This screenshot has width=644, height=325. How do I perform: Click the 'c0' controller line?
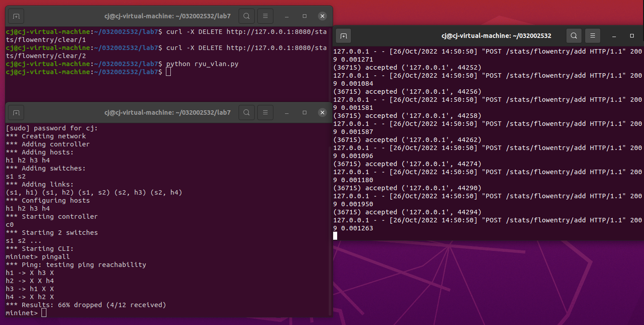(10, 225)
